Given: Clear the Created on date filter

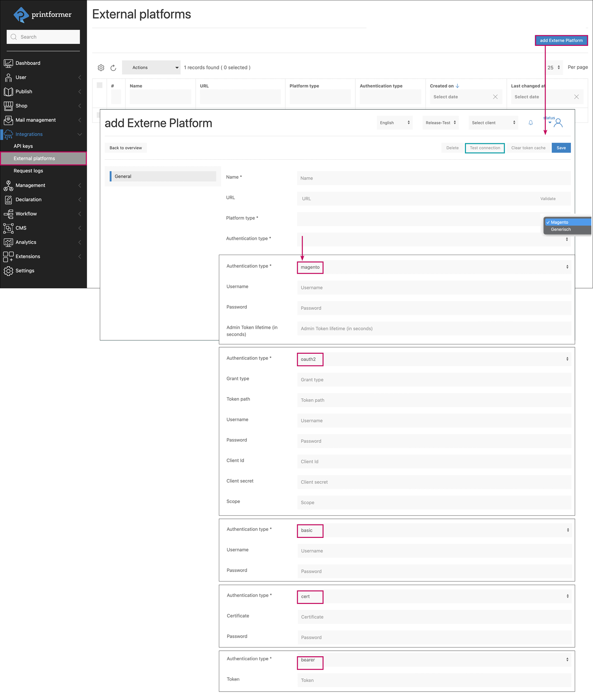Looking at the screenshot, I should point(495,97).
